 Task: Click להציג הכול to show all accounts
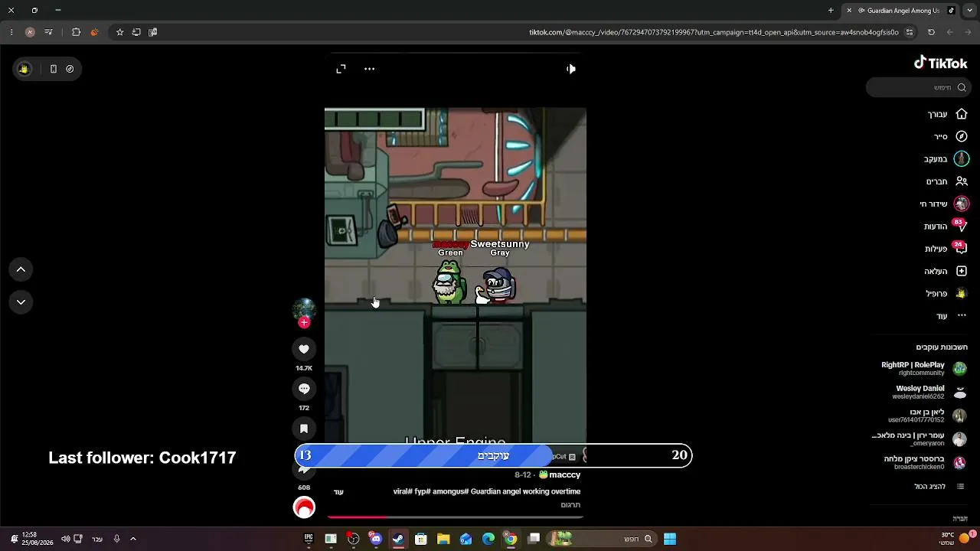(939, 487)
